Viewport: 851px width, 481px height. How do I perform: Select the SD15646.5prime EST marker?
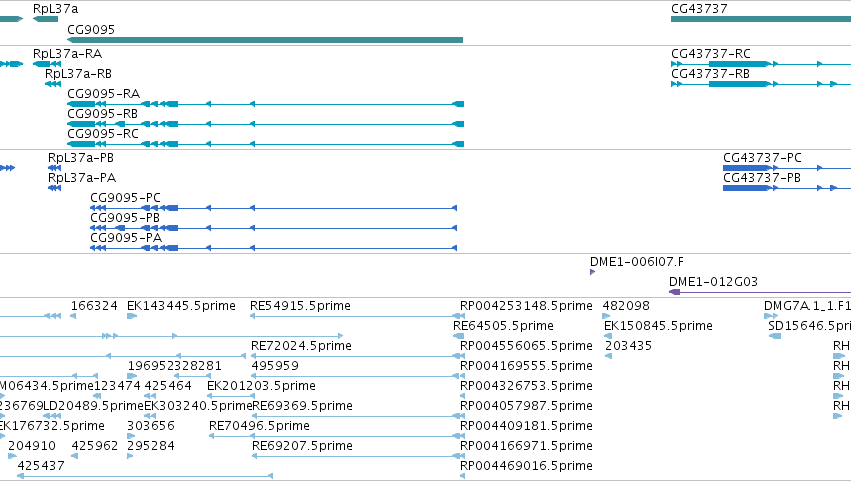(775, 336)
